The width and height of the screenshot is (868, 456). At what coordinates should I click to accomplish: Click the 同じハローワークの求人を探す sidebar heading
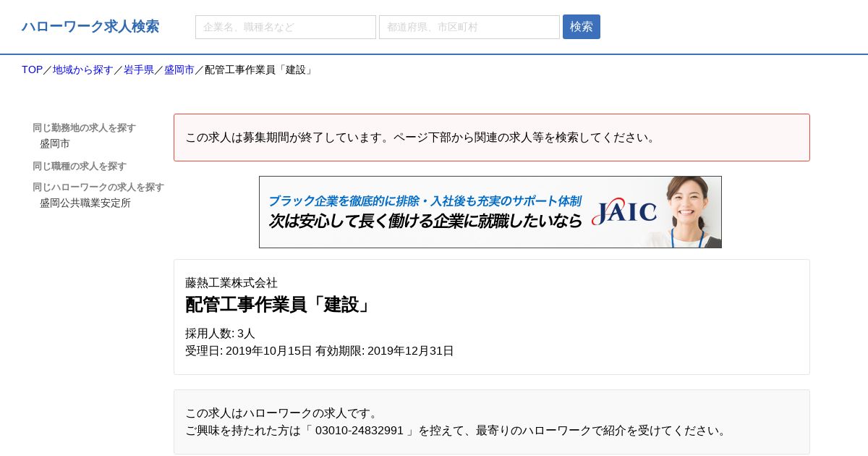tap(98, 187)
